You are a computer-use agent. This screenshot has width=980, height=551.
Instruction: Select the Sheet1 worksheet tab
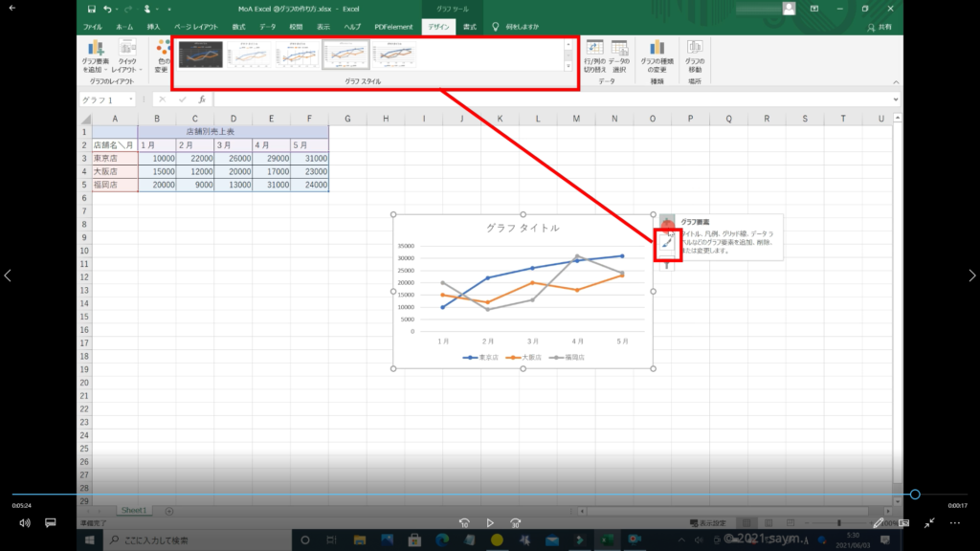pos(133,511)
